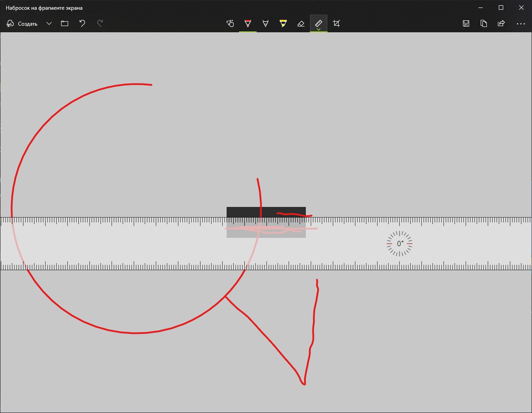Image resolution: width=532 pixels, height=413 pixels.
Task: Open a file with the folder icon
Action: click(65, 23)
